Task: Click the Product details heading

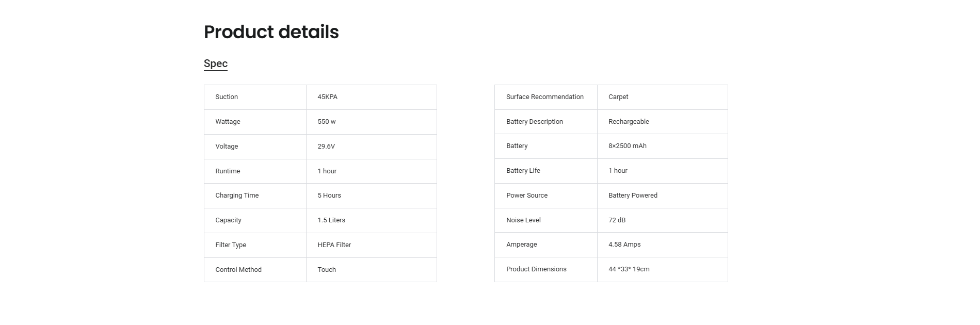Action: point(271,32)
